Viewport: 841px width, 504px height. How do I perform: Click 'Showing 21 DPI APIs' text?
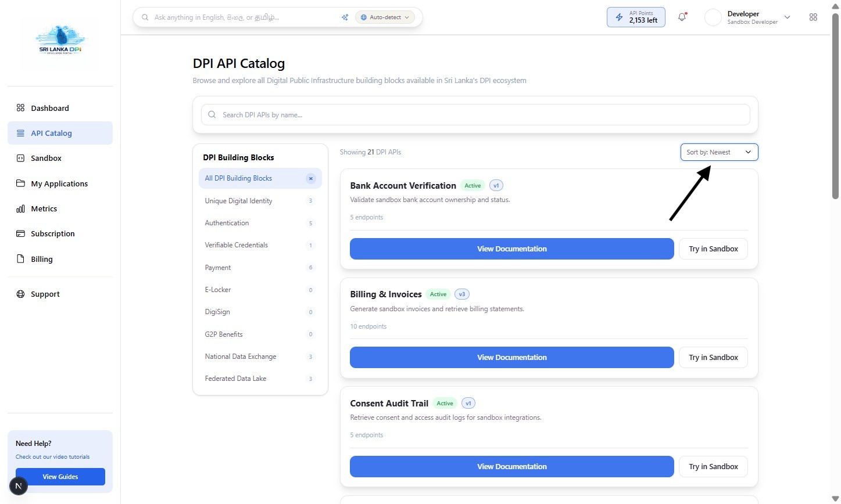pos(370,152)
